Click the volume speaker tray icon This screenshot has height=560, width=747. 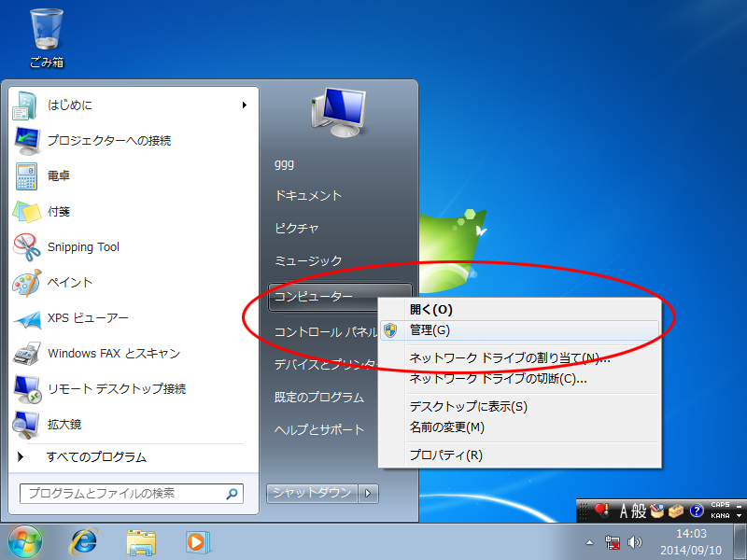(636, 541)
